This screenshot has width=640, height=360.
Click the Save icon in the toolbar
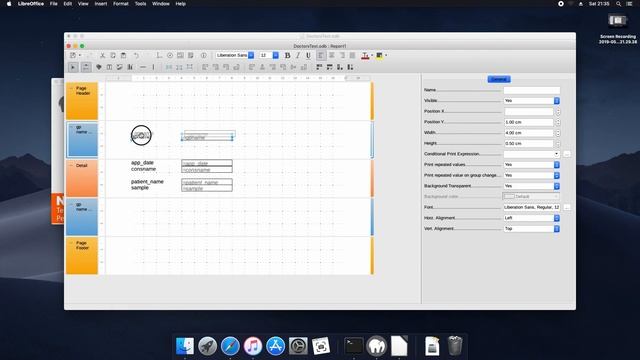[73, 55]
